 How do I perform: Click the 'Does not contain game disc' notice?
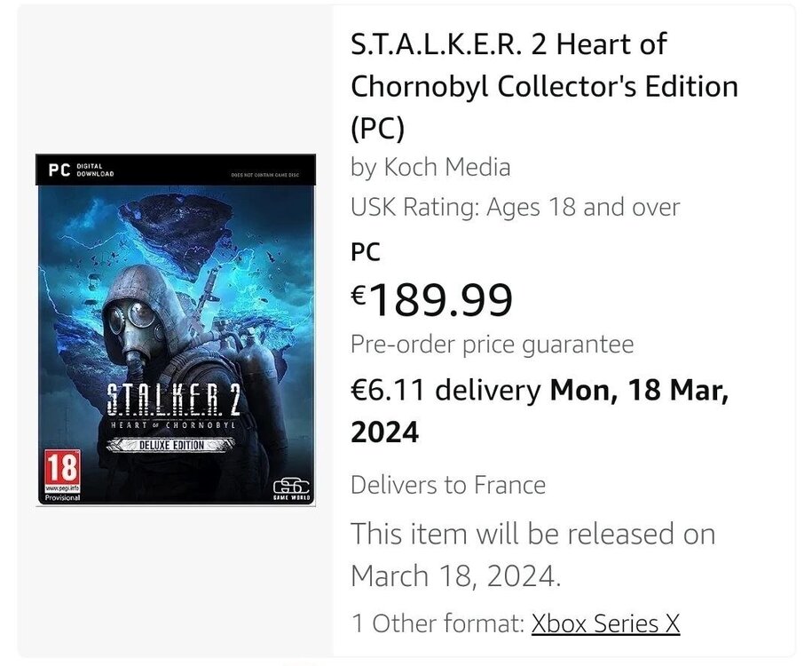click(264, 175)
